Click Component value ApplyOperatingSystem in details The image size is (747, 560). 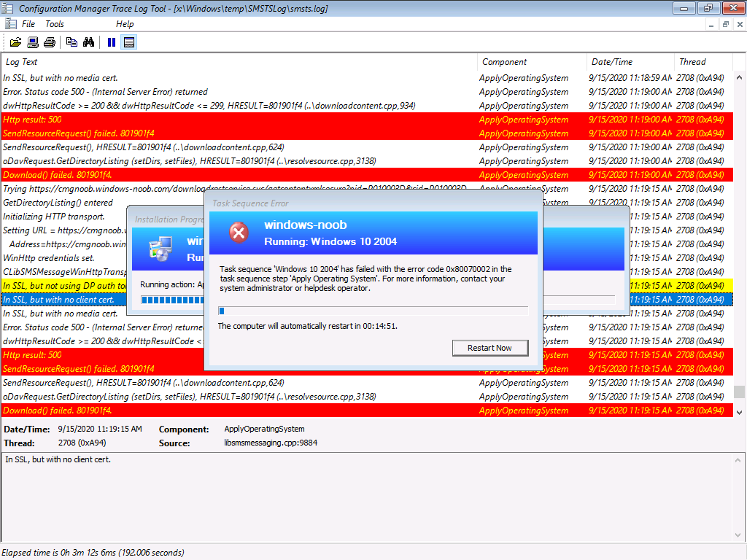point(264,429)
